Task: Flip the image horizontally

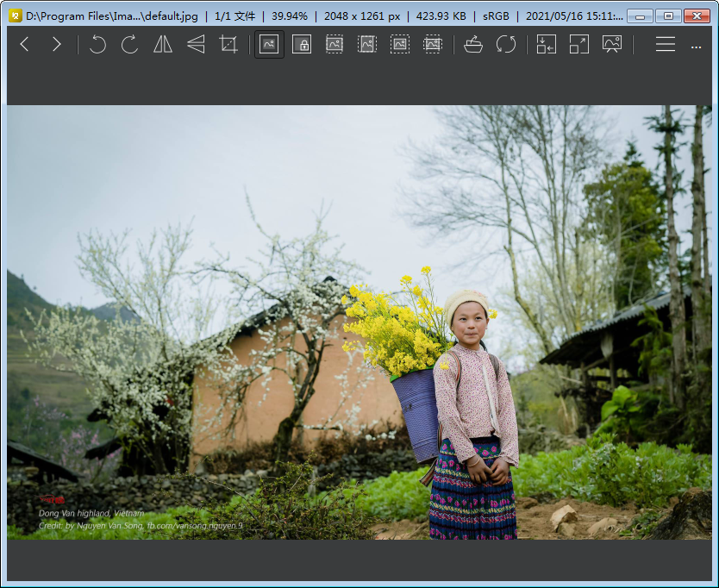Action: tap(163, 45)
